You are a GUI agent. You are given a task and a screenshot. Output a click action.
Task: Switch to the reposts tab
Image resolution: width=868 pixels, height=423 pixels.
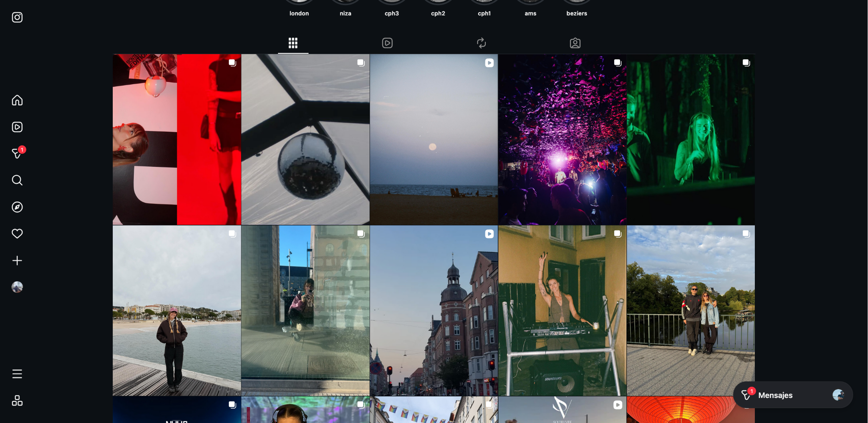click(481, 43)
